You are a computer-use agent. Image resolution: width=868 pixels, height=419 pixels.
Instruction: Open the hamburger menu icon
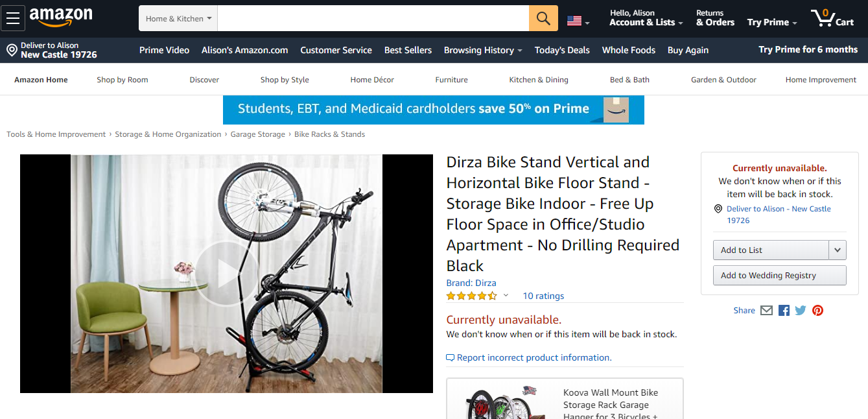pos(13,18)
